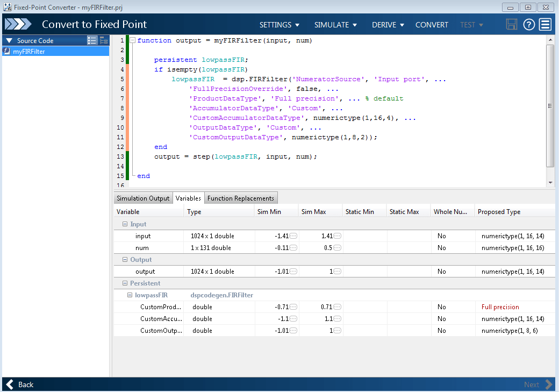The width and height of the screenshot is (559, 392).
Task: Switch source code to tree view
Action: (x=104, y=40)
